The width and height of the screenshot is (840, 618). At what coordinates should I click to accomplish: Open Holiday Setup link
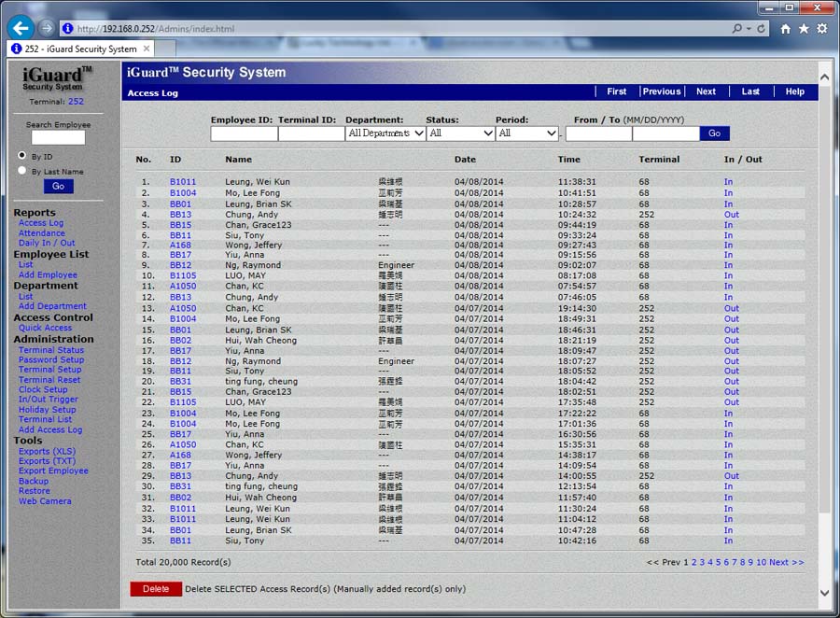point(48,410)
